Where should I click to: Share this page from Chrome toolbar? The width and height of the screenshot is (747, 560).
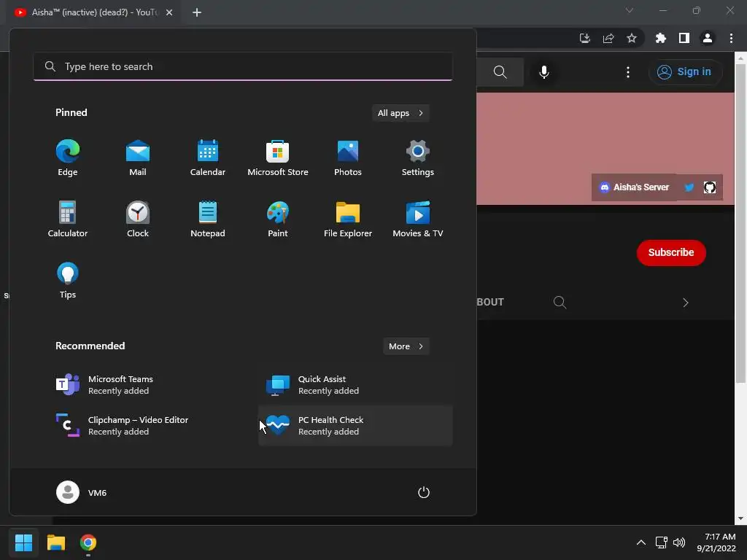[608, 38]
